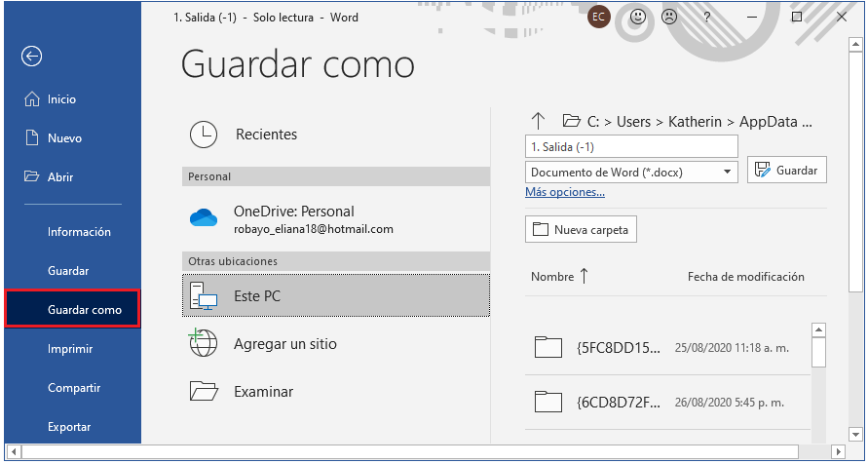Send negative feedback with frown icon

tap(669, 18)
